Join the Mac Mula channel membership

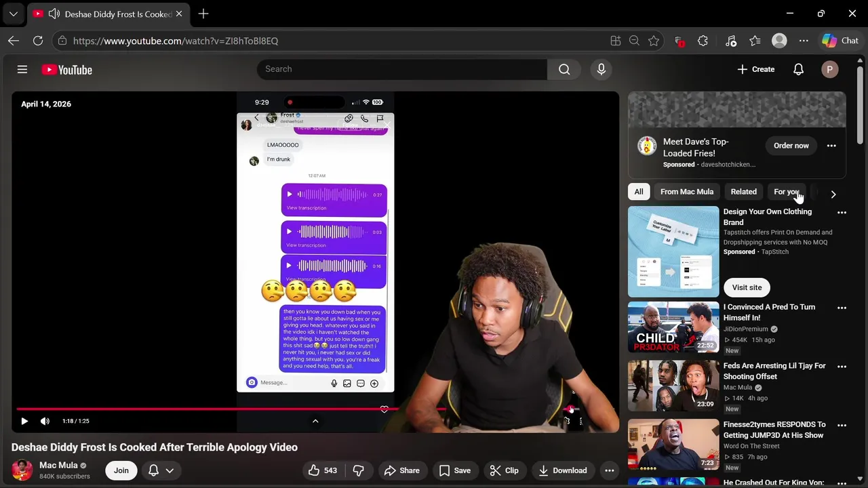point(121,470)
